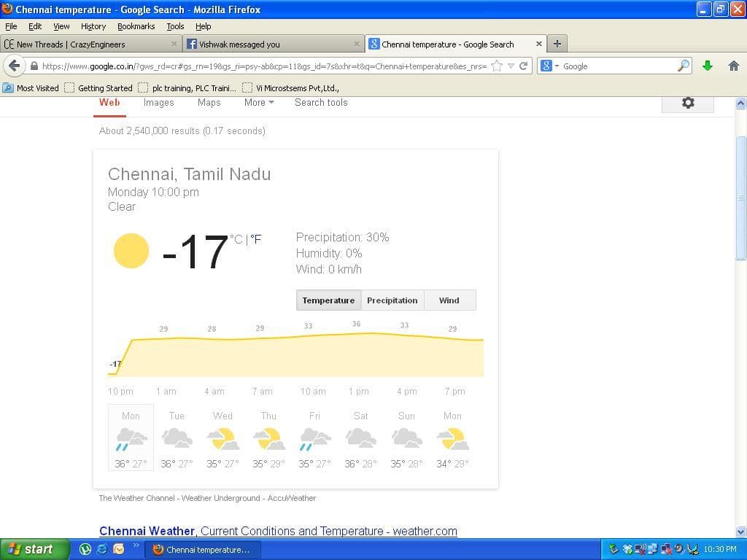Viewport: 747px width, 560px height.
Task: Click the page vertical scrollbar thumb
Action: click(x=740, y=198)
